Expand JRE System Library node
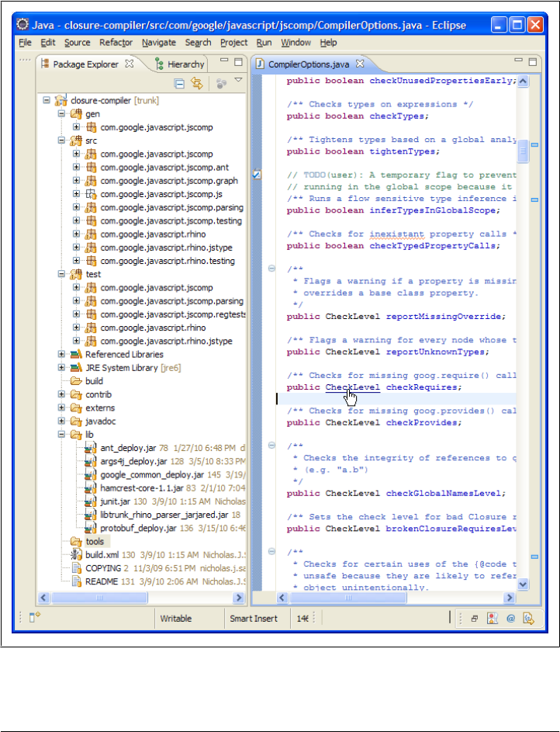Viewport: 560px width, 732px height. [61, 367]
